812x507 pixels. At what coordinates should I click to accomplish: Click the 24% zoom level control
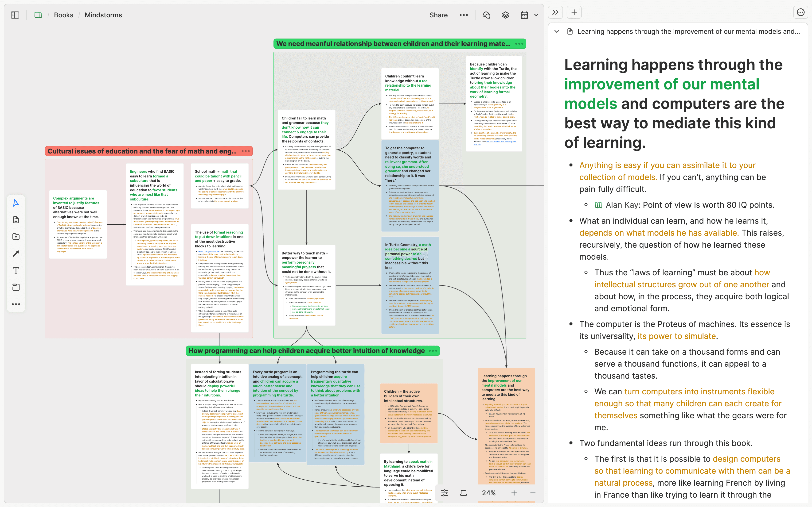click(x=489, y=493)
